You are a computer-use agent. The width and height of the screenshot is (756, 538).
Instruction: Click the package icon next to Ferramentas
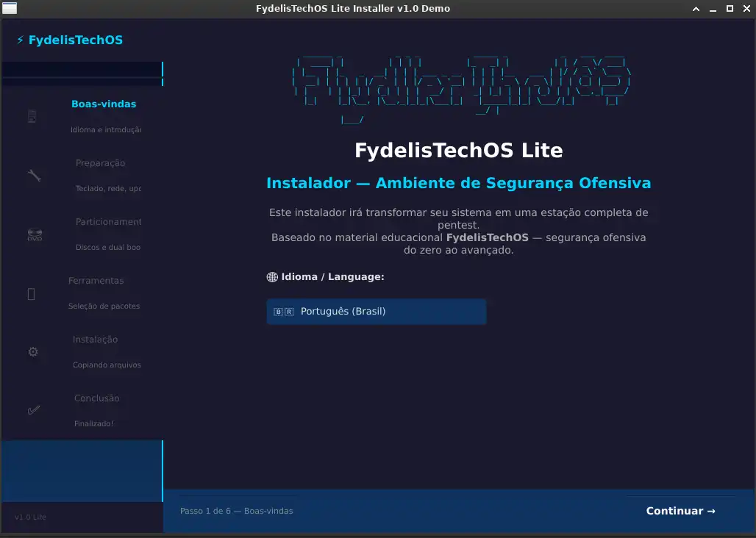32,294
